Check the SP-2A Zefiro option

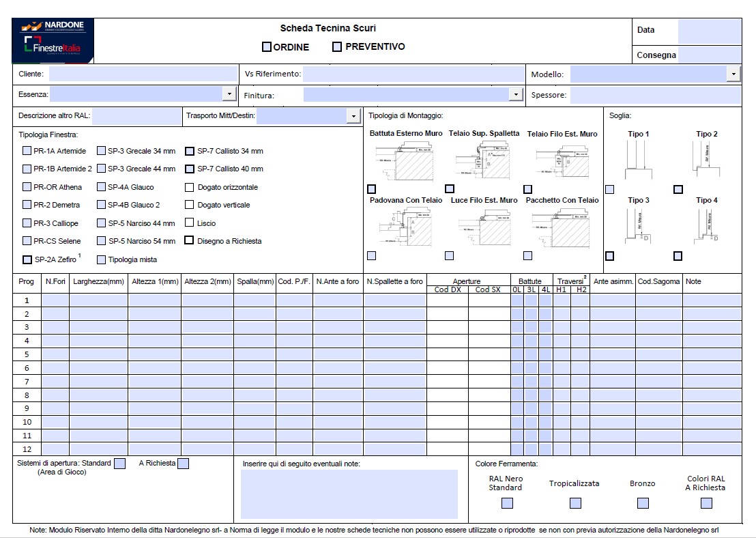[27, 259]
